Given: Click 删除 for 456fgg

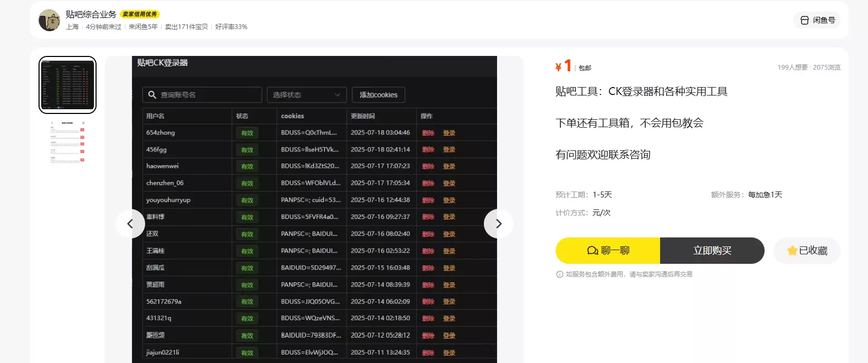Looking at the screenshot, I should point(428,150).
